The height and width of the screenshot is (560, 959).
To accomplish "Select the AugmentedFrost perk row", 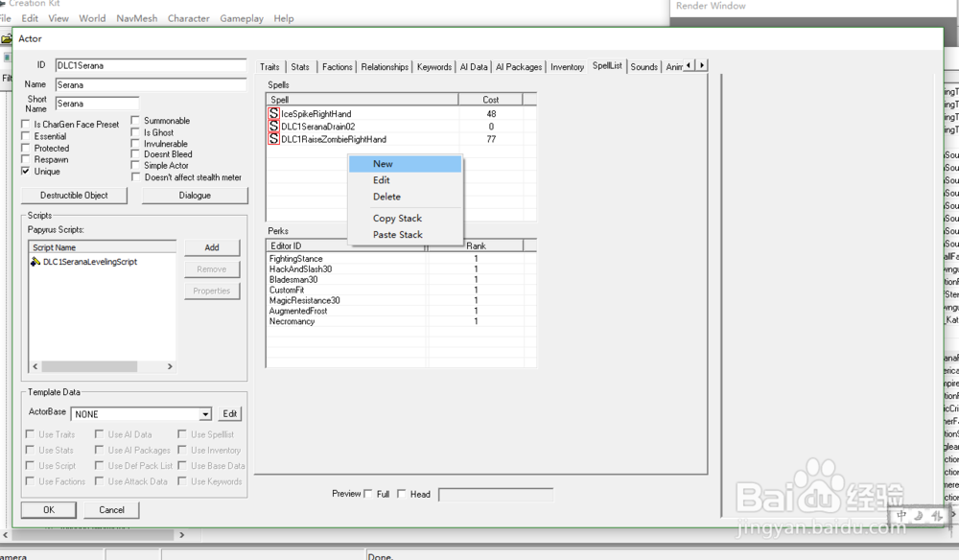I will [x=401, y=311].
